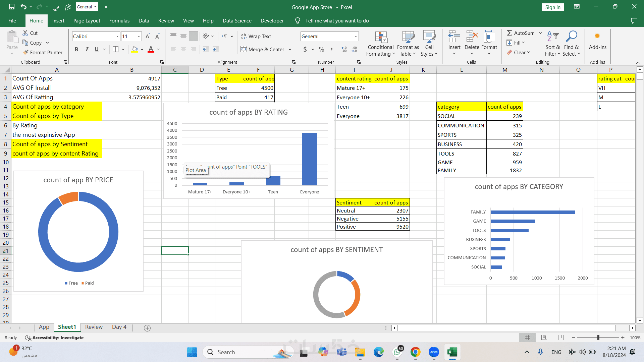Click the Find & Select magnifier
The image size is (644, 362).
tap(571, 36)
